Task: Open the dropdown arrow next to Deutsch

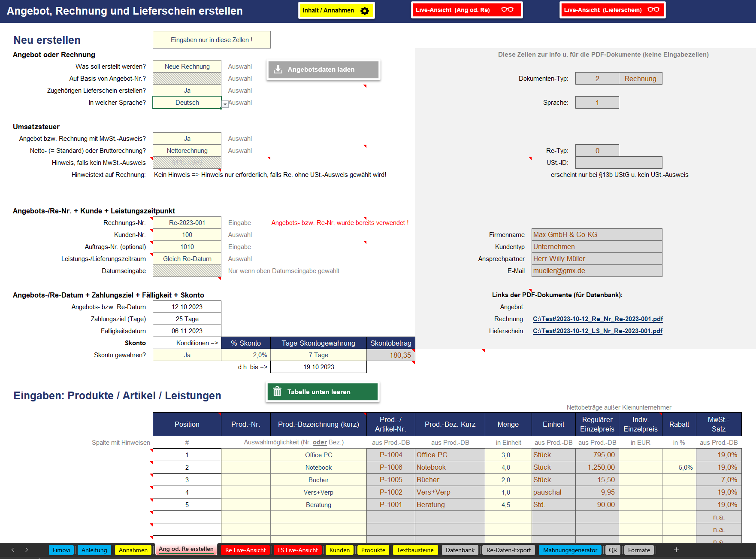Action: [225, 104]
